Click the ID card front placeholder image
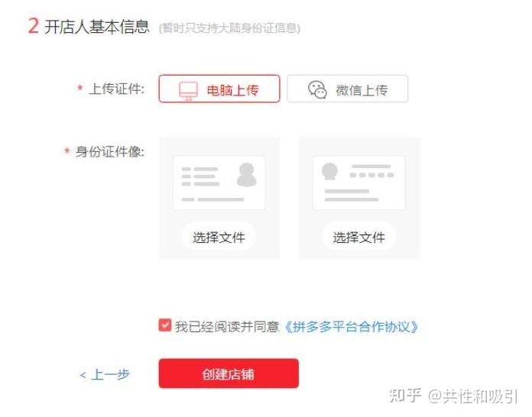The width and height of the screenshot is (532, 417). click(219, 183)
